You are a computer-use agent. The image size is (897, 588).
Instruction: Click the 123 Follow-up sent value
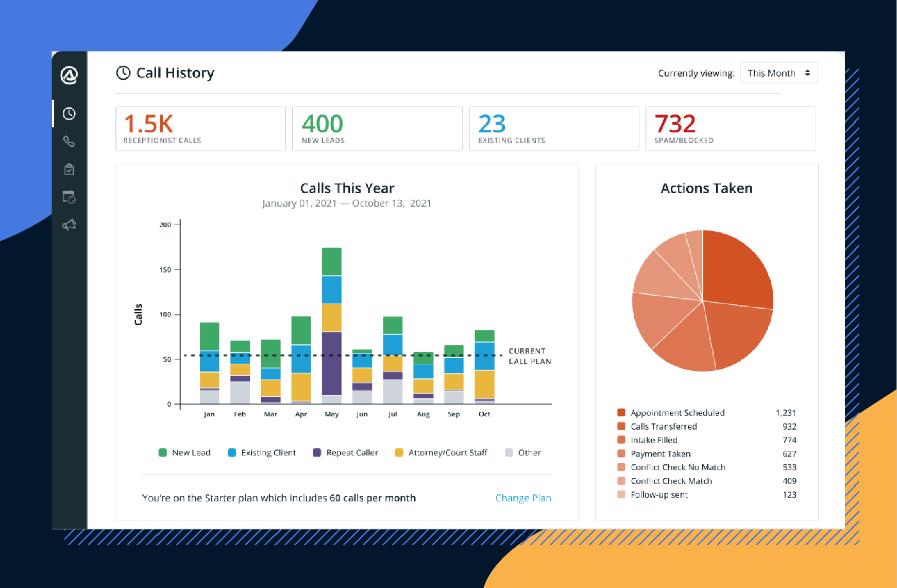coord(789,494)
